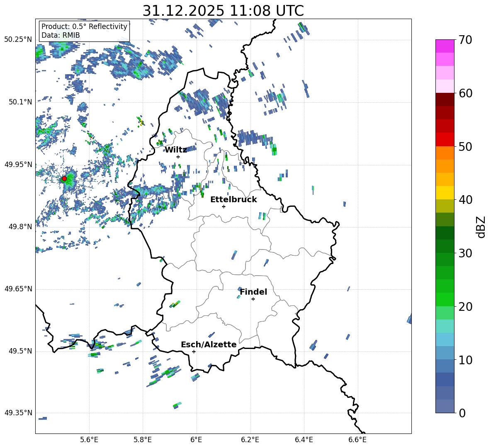Click the Data: RMIB text

pos(61,35)
